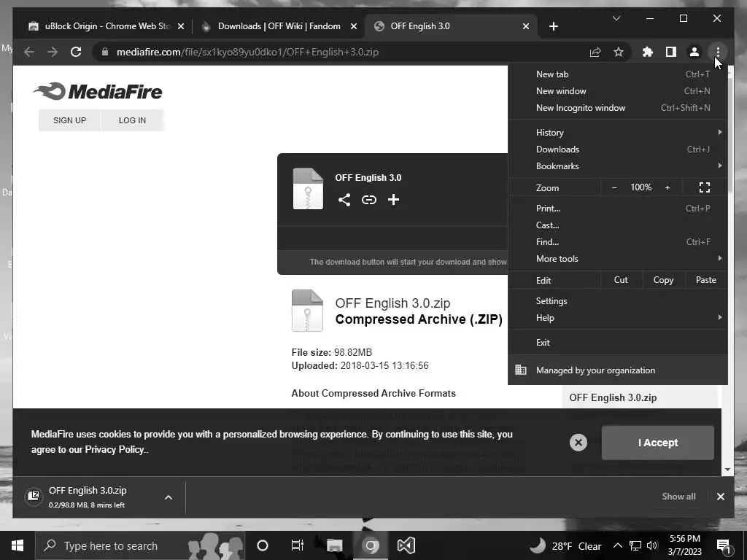747x560 pixels.
Task: Click the address bar URL field
Action: pyautogui.click(x=339, y=52)
